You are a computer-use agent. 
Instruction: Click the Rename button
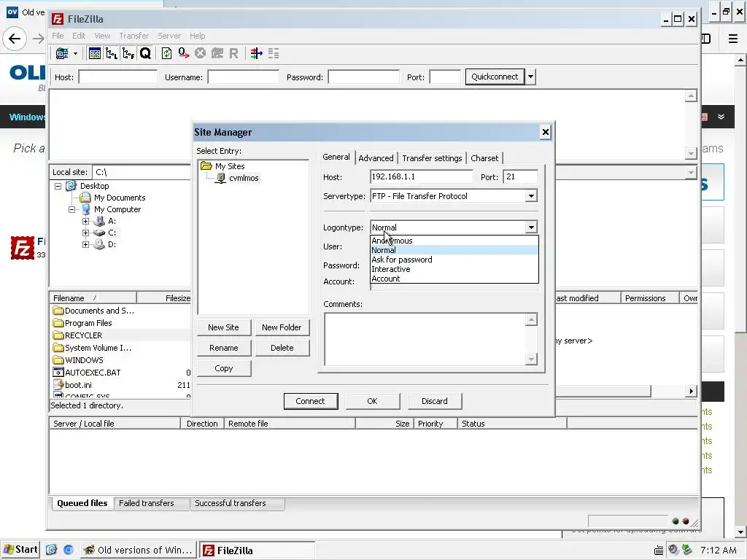tap(223, 348)
